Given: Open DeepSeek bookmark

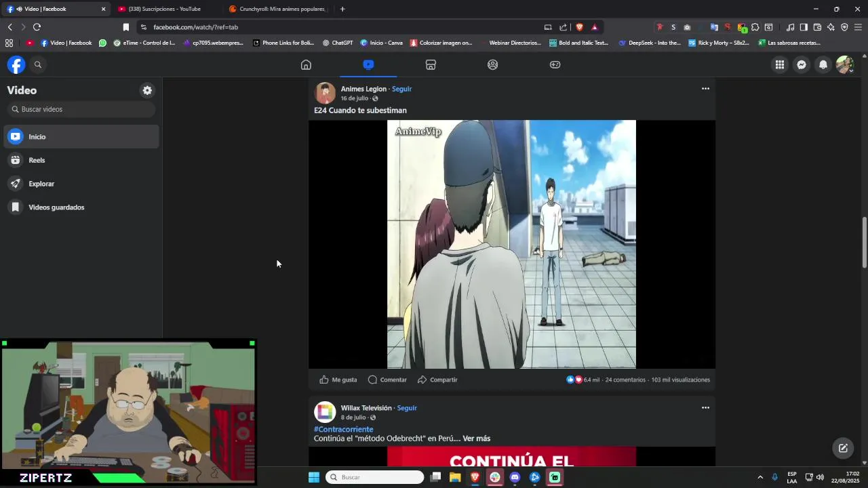Looking at the screenshot, I should tap(650, 43).
